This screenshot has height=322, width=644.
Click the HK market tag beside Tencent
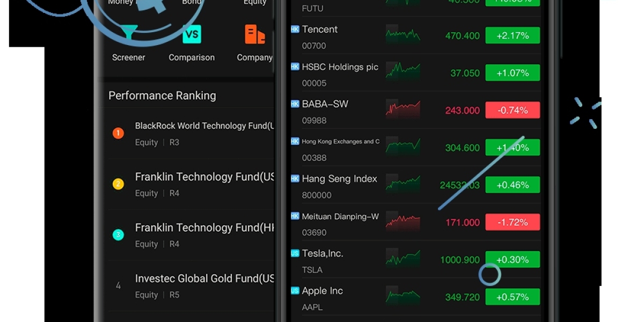click(295, 29)
